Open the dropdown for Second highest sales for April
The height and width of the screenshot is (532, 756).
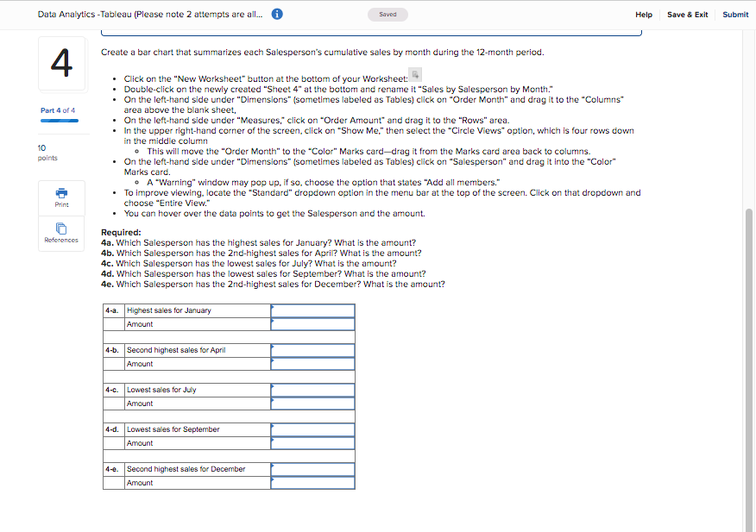pos(312,350)
